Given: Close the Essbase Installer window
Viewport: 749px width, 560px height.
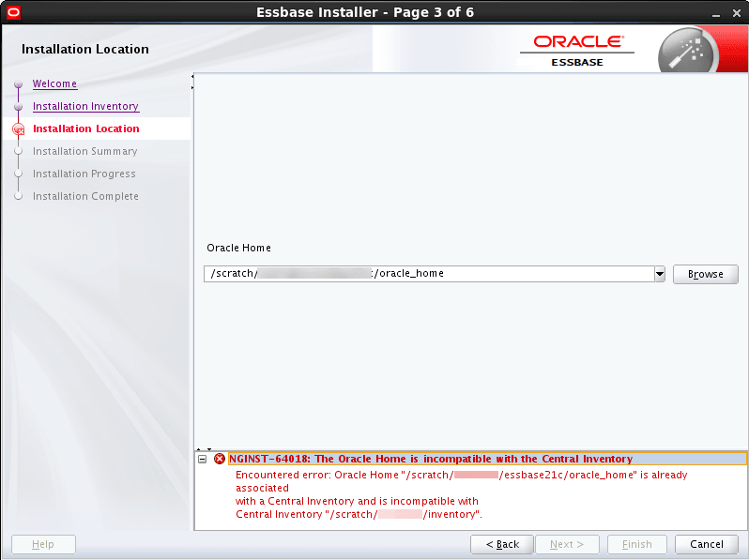Looking at the screenshot, I should pos(737,14).
